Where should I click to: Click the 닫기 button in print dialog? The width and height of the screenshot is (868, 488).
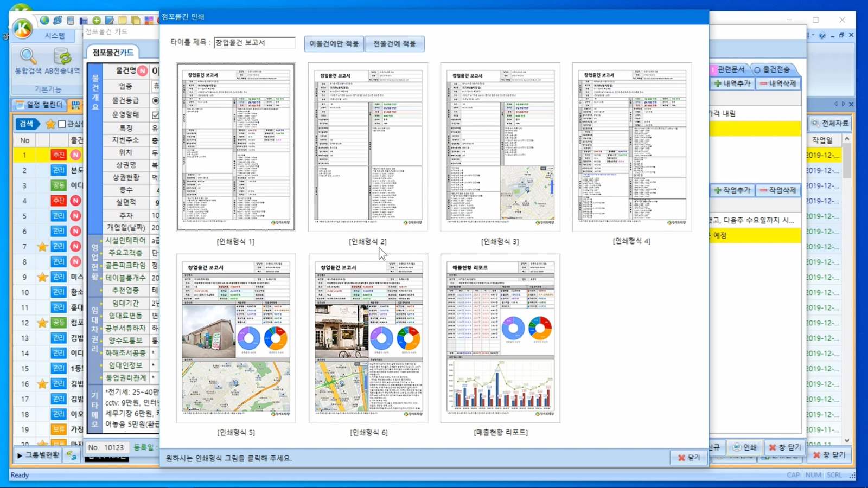point(689,458)
